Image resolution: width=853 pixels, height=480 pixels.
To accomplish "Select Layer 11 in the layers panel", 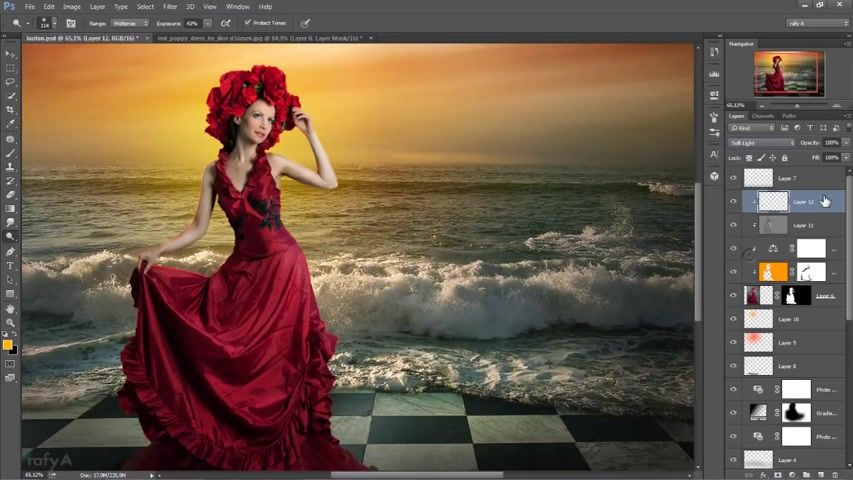I will 802,225.
